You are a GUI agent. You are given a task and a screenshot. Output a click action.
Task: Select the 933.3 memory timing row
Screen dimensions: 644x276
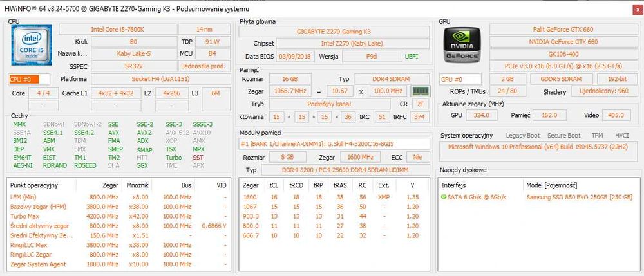click(334, 216)
